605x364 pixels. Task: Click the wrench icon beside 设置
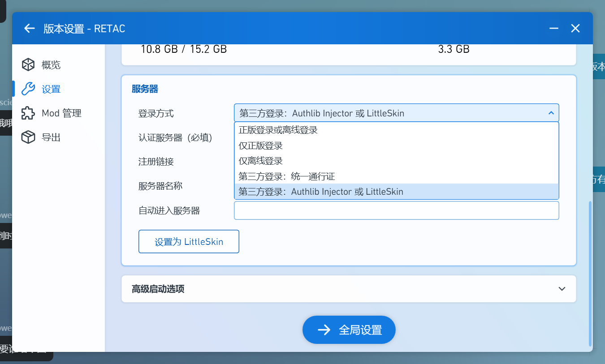pos(28,89)
